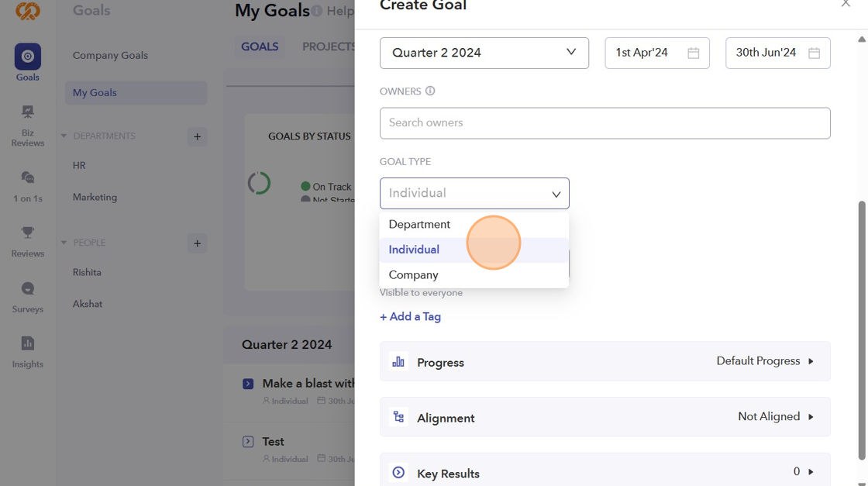
Task: Go to Reviews trophy icon
Action: coord(28,233)
